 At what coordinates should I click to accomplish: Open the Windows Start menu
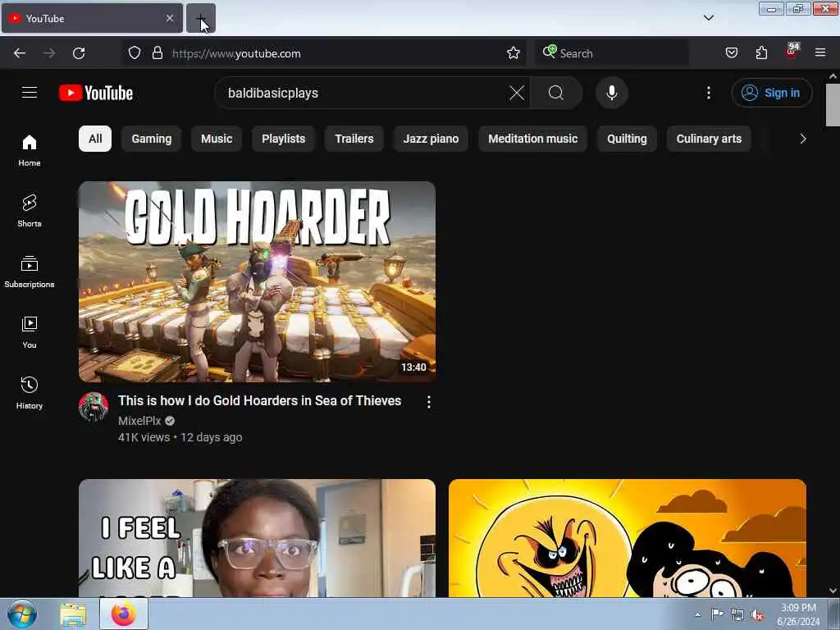pos(22,614)
